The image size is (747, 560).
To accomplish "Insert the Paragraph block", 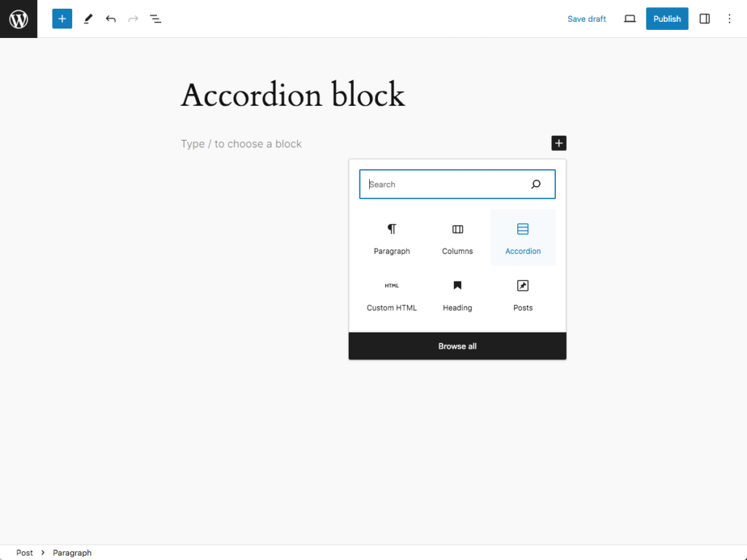I will pos(392,238).
